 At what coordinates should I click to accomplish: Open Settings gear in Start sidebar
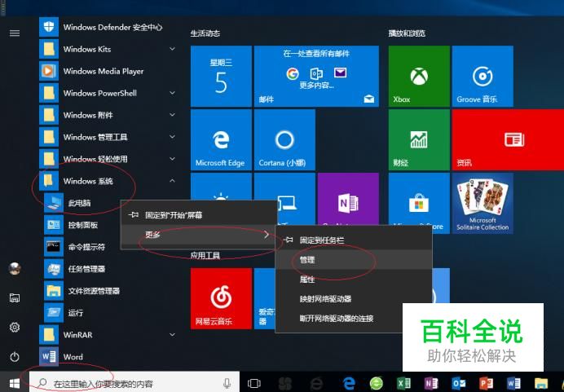(x=15, y=328)
